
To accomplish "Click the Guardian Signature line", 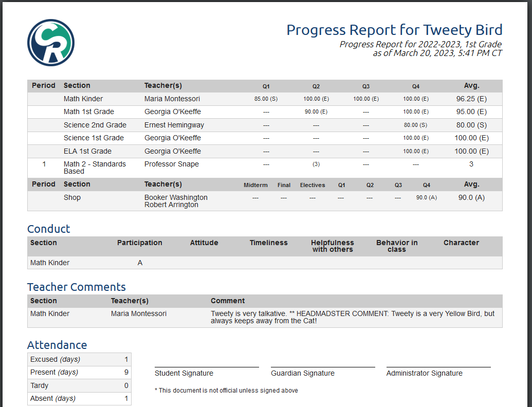I will pyautogui.click(x=323, y=368).
